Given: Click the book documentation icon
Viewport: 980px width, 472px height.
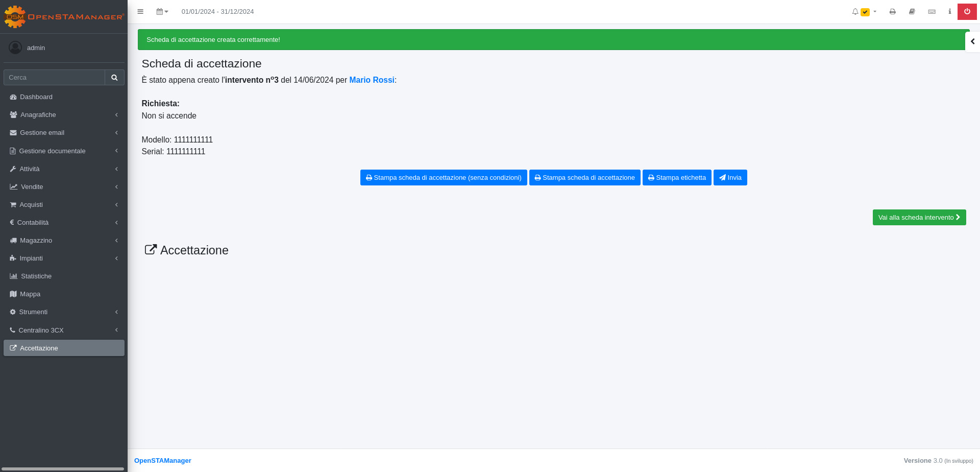Looking at the screenshot, I should coord(912,11).
